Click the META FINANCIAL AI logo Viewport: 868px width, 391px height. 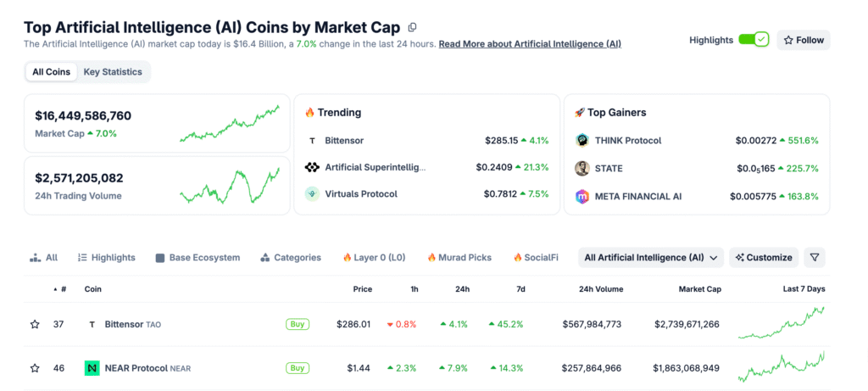[x=582, y=197]
